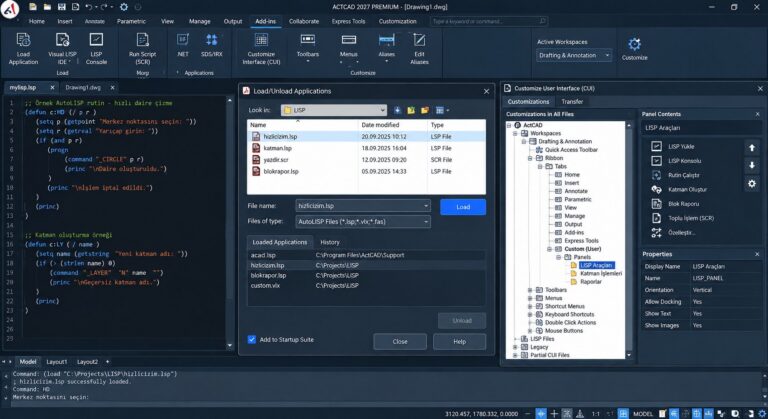Screen dimensions: 768x419
Task: Move panel item up with arrow
Action: pos(752,148)
